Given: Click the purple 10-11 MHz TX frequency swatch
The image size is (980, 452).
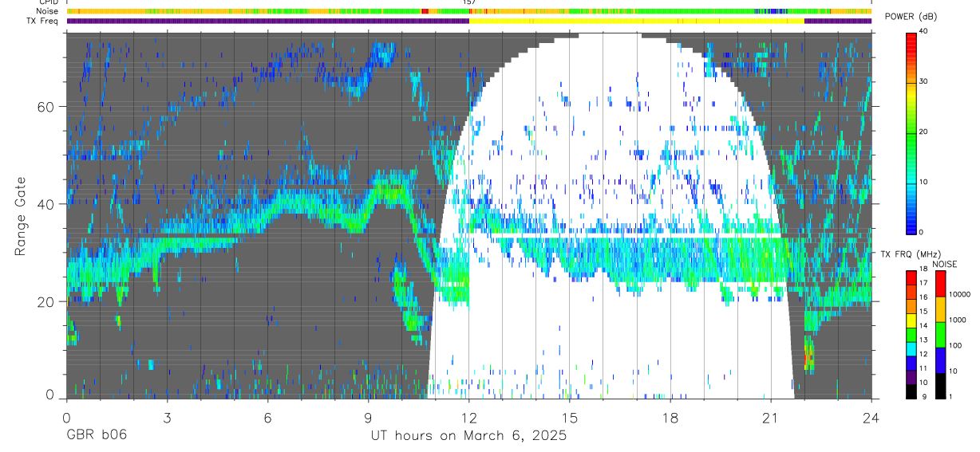Looking at the screenshot, I should click(x=911, y=375).
